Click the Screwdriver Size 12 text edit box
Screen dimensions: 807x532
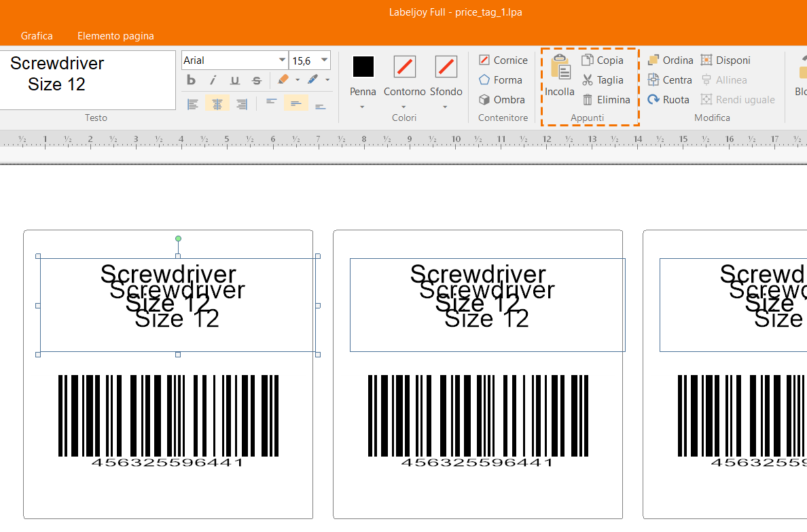point(88,79)
